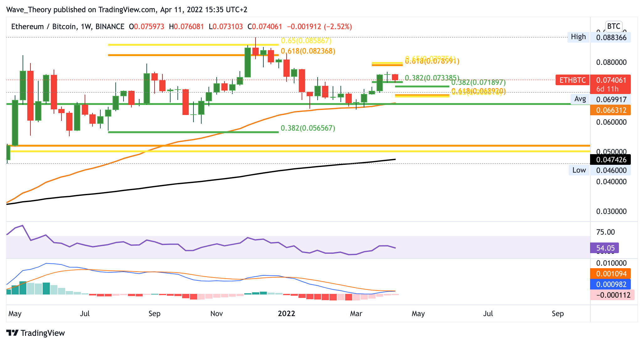The height and width of the screenshot is (344, 644).
Task: Click the 0.65(0.085867) Fibonacci label
Action: (x=306, y=41)
